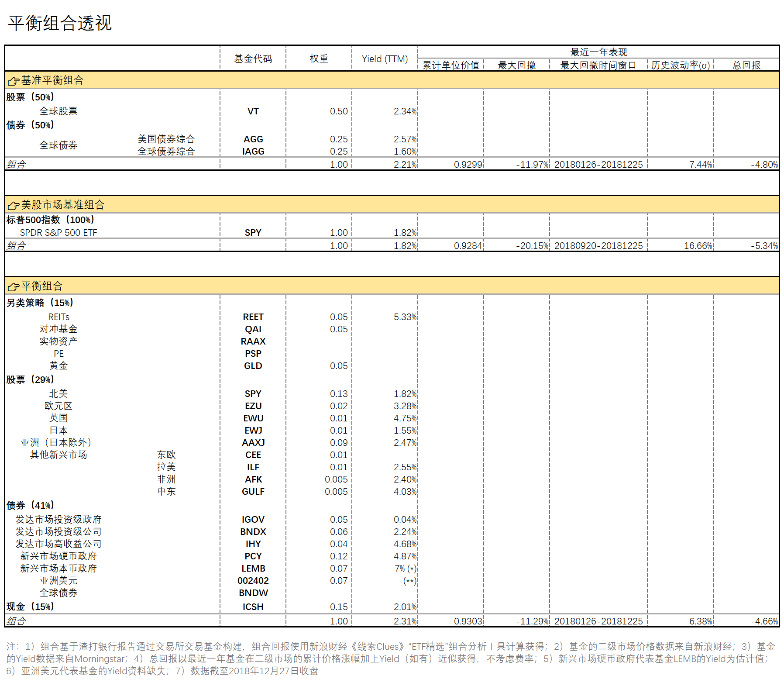Viewport: 784px width, 686px height.
Task: Click the 7.44% volatility value
Action: [x=701, y=165]
